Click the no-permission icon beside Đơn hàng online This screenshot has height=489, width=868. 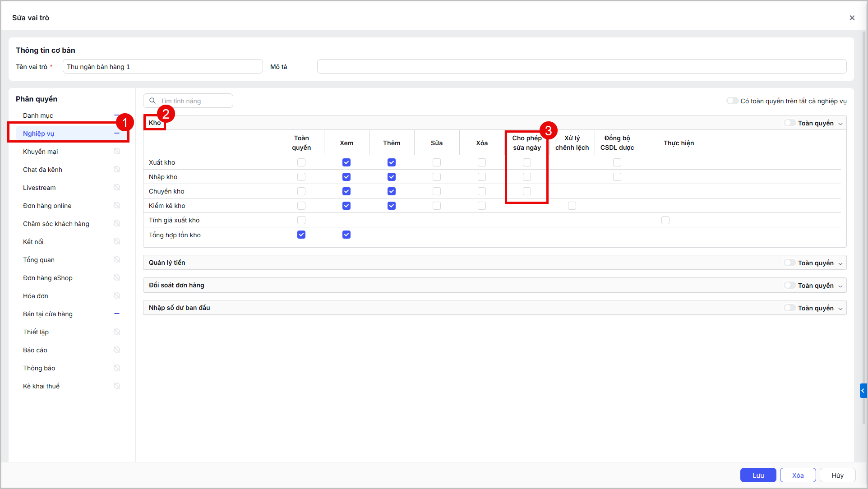pos(117,206)
